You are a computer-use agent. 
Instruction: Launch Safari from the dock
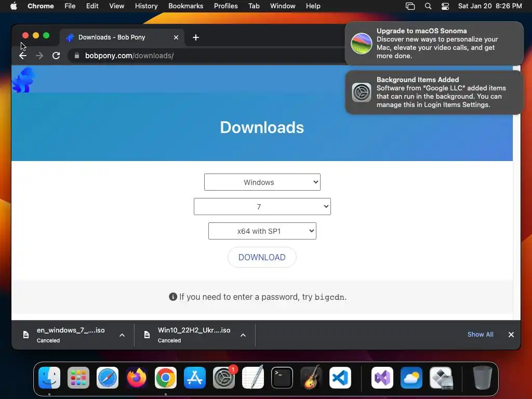click(108, 378)
